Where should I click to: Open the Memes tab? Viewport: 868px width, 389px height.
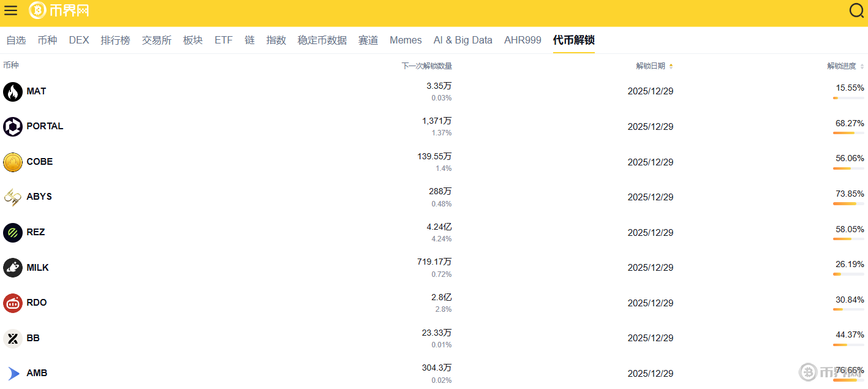coord(406,40)
